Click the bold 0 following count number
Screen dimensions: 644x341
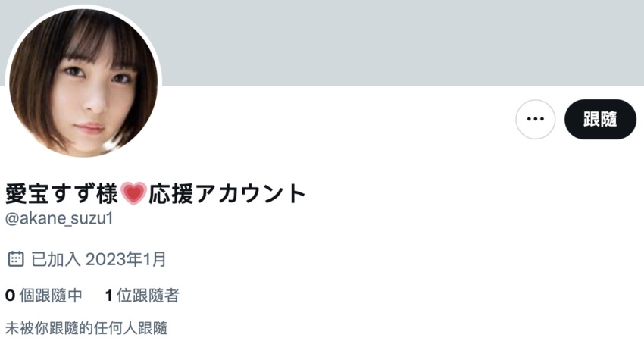(11, 296)
